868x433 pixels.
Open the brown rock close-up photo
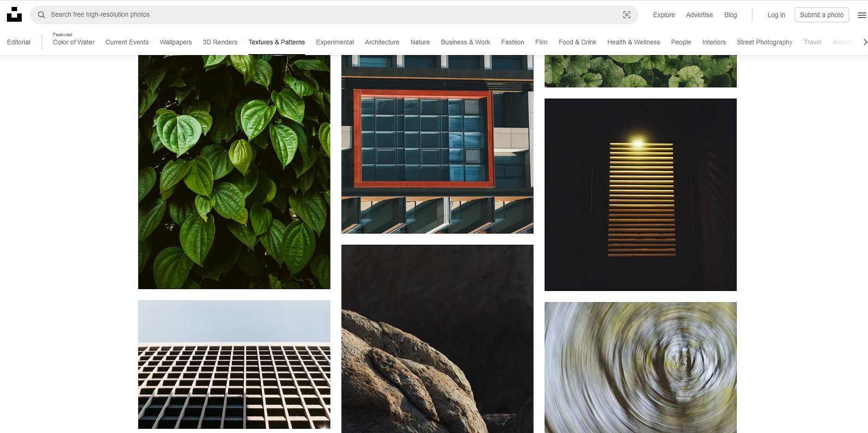tap(437, 339)
